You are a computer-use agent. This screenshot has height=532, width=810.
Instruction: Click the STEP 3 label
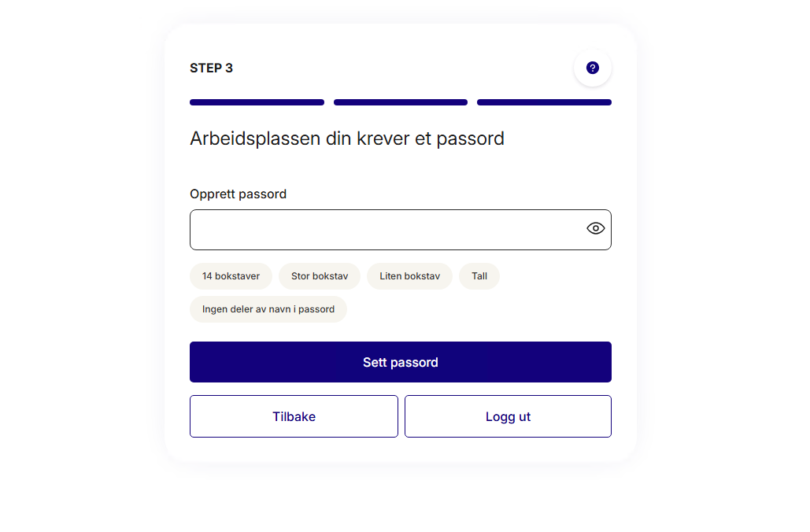tap(211, 68)
